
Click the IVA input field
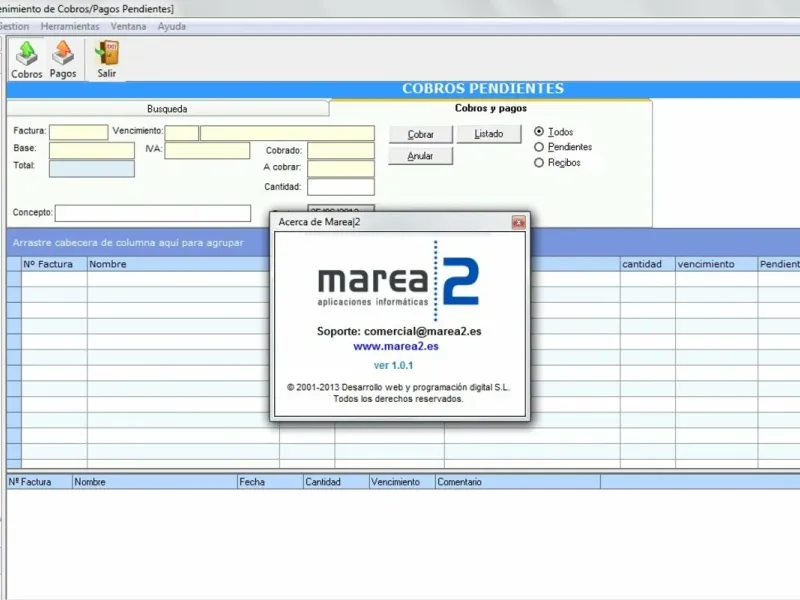(x=207, y=151)
